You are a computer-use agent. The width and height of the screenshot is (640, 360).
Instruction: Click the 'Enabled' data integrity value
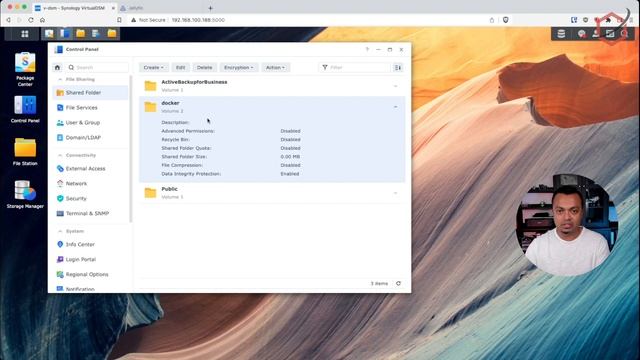(290, 174)
